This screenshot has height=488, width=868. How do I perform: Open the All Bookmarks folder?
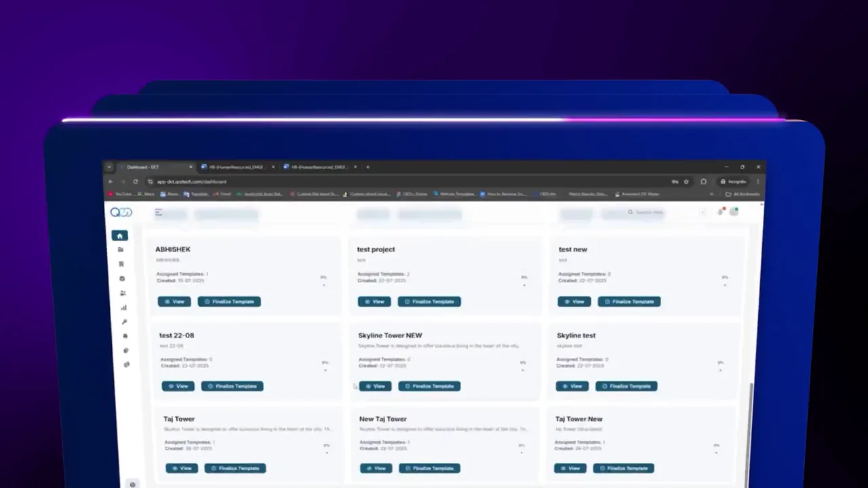(744, 195)
